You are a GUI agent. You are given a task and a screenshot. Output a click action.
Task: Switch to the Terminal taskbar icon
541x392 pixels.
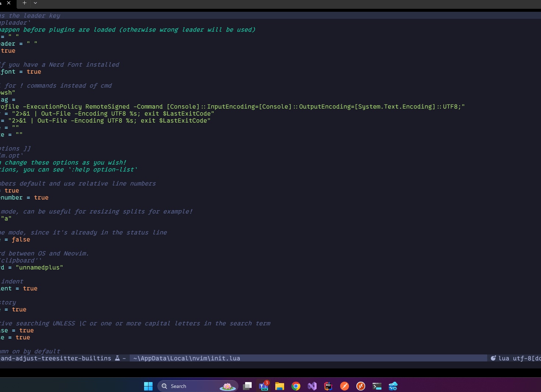(377, 386)
